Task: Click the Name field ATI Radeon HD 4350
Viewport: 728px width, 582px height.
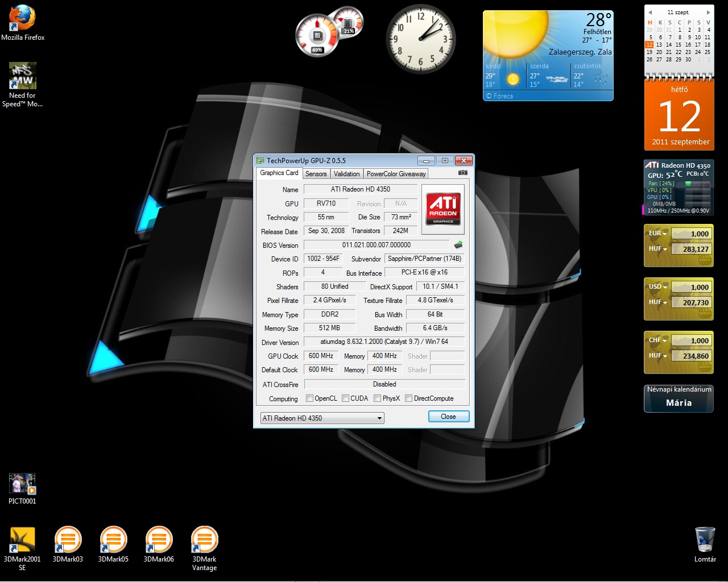Action: pyautogui.click(x=361, y=189)
